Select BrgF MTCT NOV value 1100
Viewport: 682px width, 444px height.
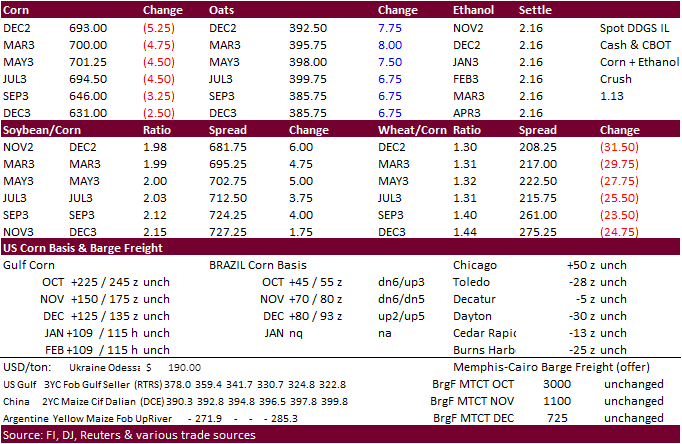click(557, 401)
